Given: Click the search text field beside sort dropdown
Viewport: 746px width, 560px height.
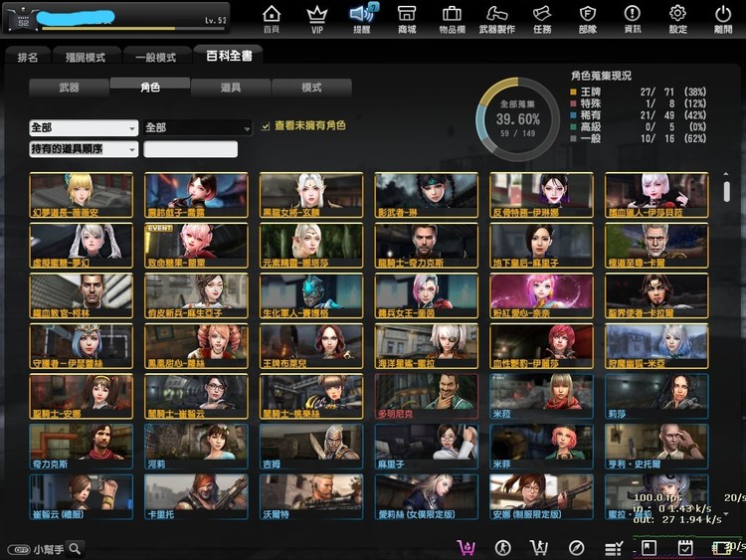Looking at the screenshot, I should [190, 149].
